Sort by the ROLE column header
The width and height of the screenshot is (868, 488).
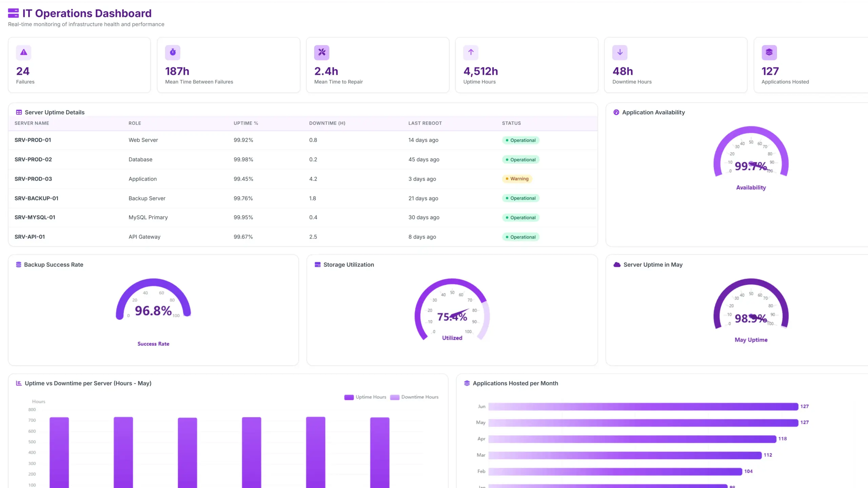pyautogui.click(x=135, y=123)
